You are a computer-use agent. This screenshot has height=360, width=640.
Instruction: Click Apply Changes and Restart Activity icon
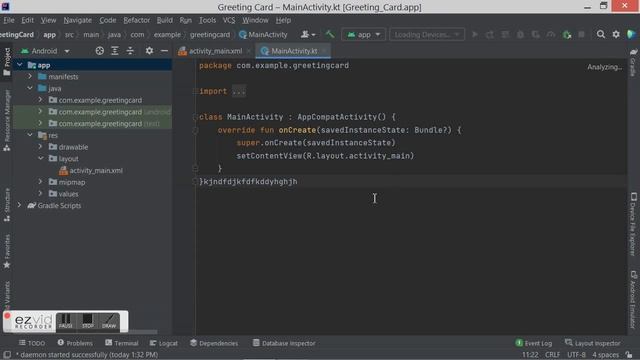pyautogui.click(x=490, y=35)
